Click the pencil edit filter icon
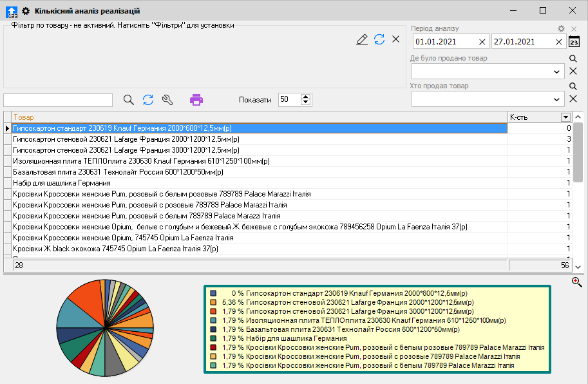The width and height of the screenshot is (588, 384). click(x=362, y=40)
